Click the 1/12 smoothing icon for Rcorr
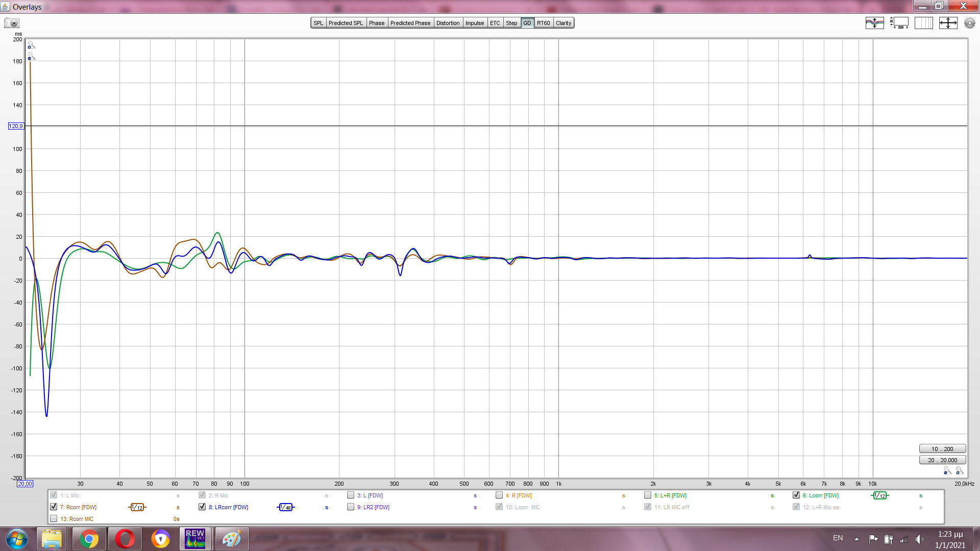The width and height of the screenshot is (980, 551). click(137, 507)
